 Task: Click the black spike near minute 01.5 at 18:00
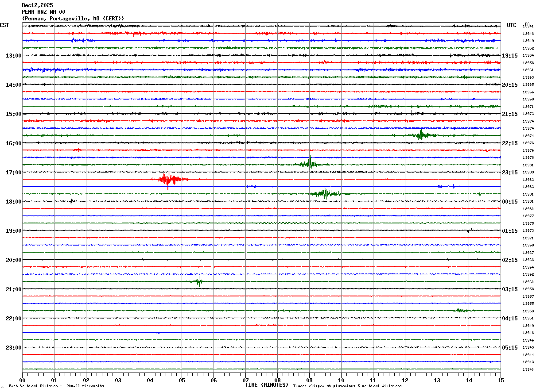72,201
